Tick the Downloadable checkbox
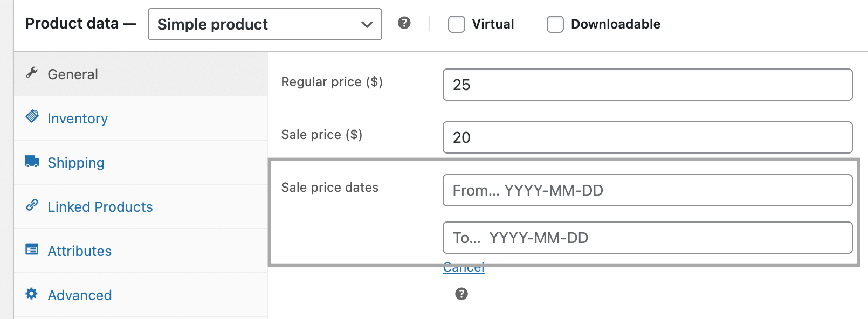Image resolution: width=868 pixels, height=319 pixels. click(555, 24)
